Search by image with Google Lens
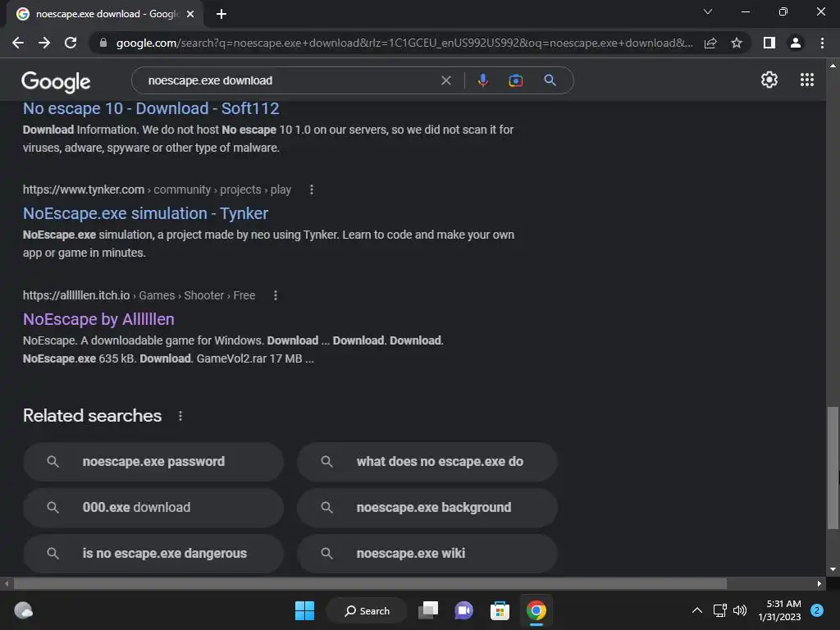The width and height of the screenshot is (840, 630). click(516, 80)
